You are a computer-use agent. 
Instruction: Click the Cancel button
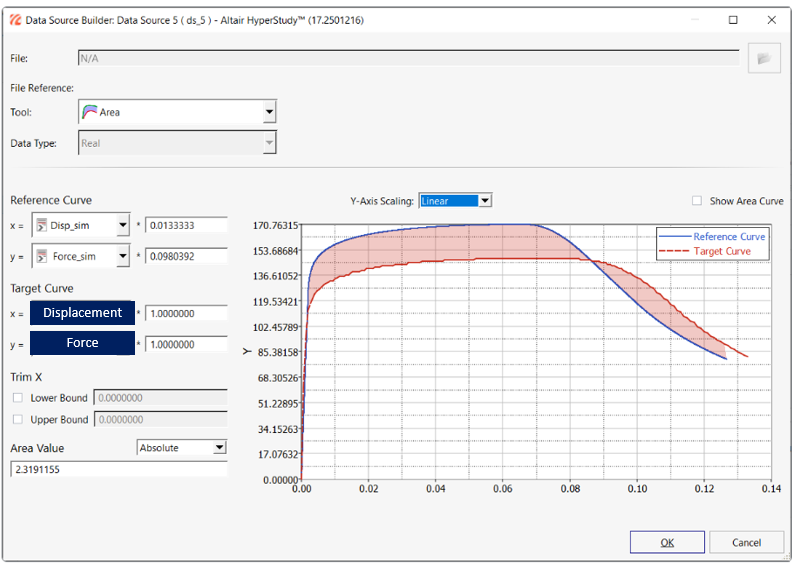tap(747, 542)
